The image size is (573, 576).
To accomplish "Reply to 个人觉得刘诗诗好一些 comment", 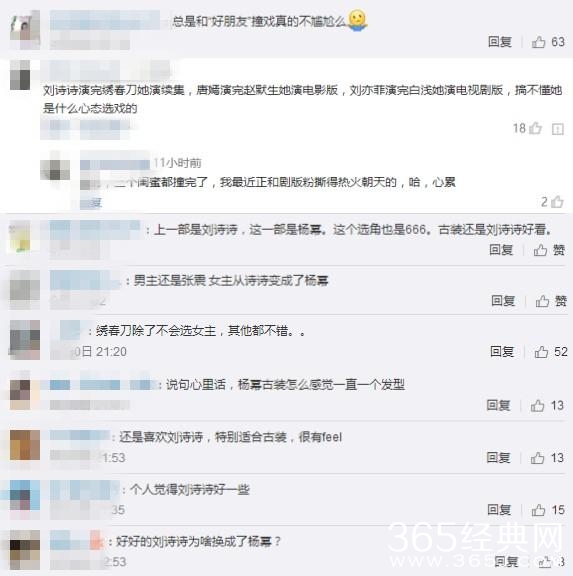I will tap(499, 510).
